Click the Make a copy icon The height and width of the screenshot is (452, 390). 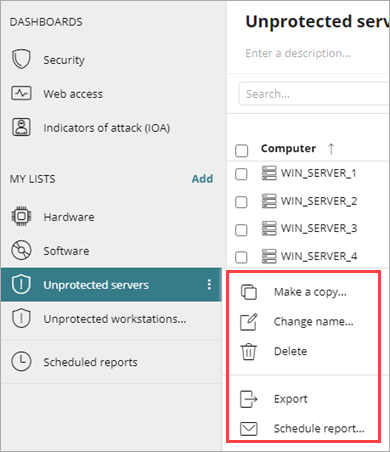[x=249, y=292]
